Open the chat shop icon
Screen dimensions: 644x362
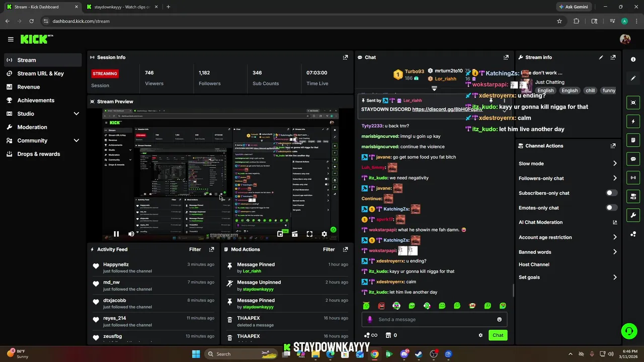(388, 335)
